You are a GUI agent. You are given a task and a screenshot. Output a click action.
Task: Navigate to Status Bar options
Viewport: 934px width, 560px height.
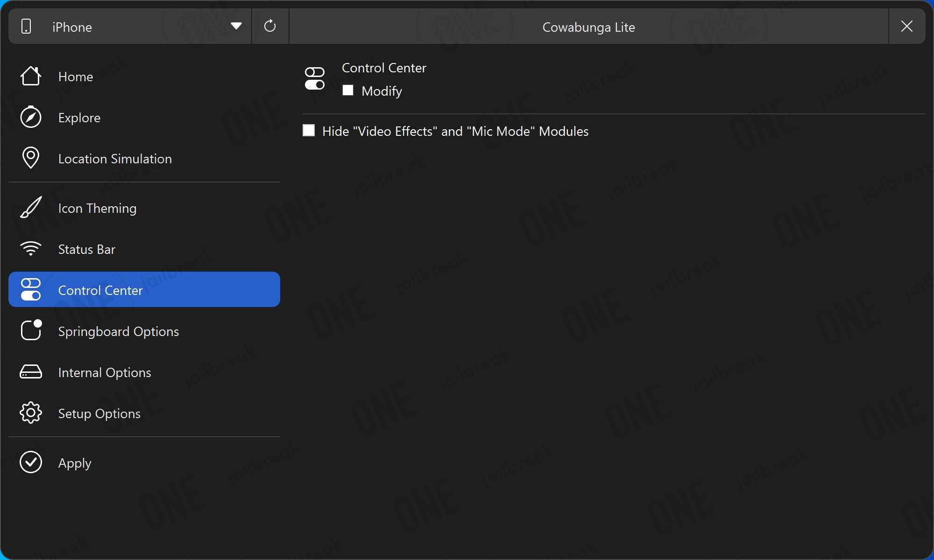(144, 249)
